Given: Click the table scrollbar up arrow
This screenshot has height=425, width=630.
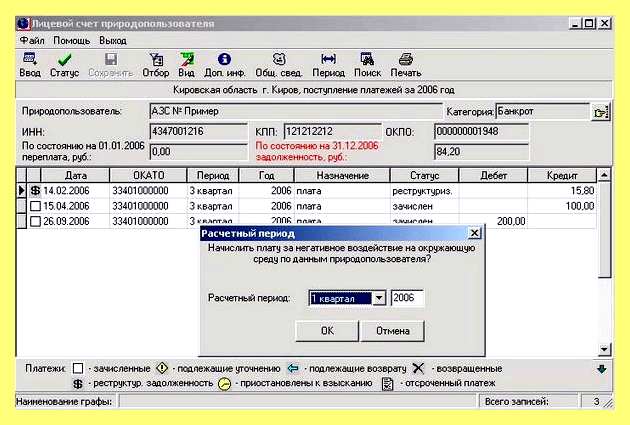Looking at the screenshot, I should [604, 175].
